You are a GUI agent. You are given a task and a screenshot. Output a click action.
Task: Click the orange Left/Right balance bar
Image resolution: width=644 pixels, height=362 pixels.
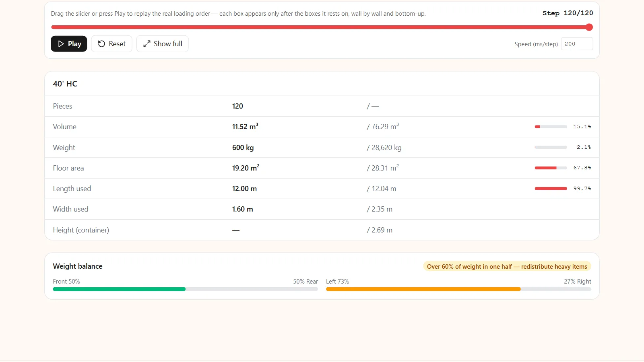pos(458,289)
